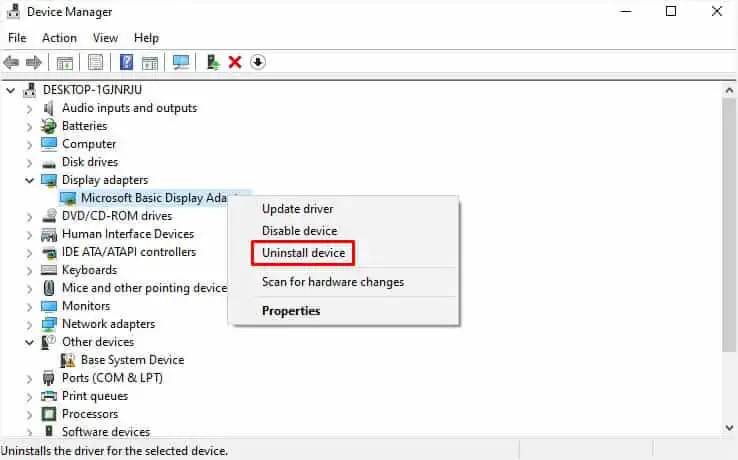The height and width of the screenshot is (460, 738).
Task: Click the red X uninstall device toolbar icon
Action: 235,62
